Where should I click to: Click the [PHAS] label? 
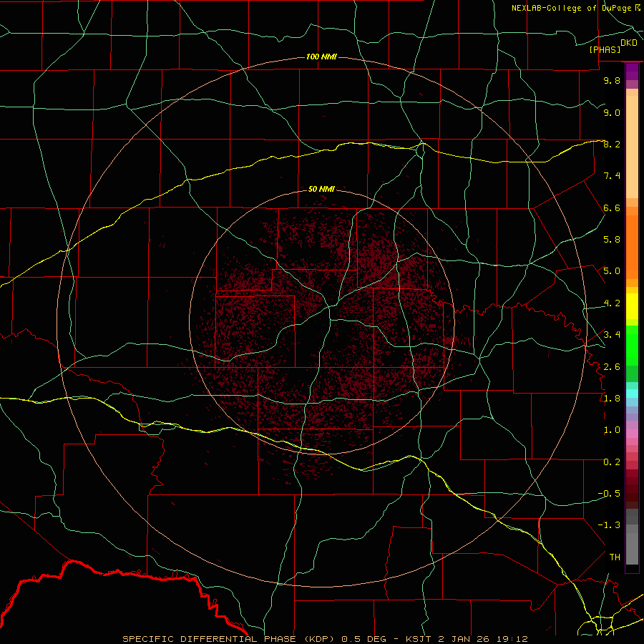605,49
